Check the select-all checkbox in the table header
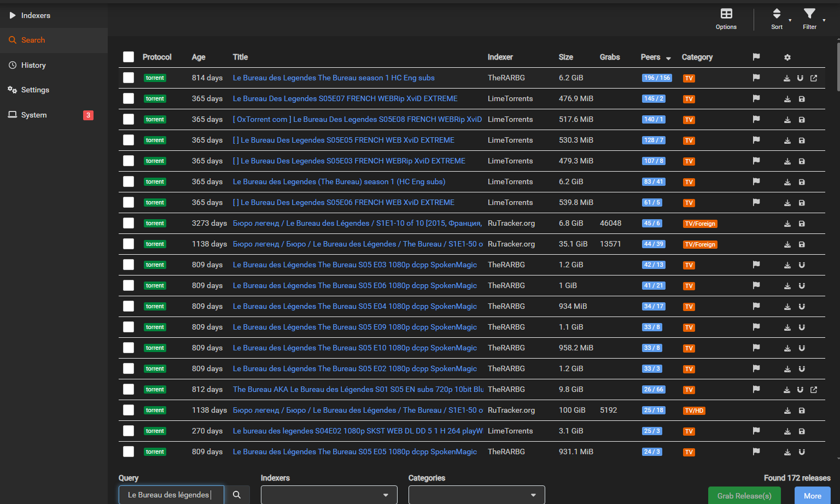The height and width of the screenshot is (504, 840). click(x=129, y=57)
